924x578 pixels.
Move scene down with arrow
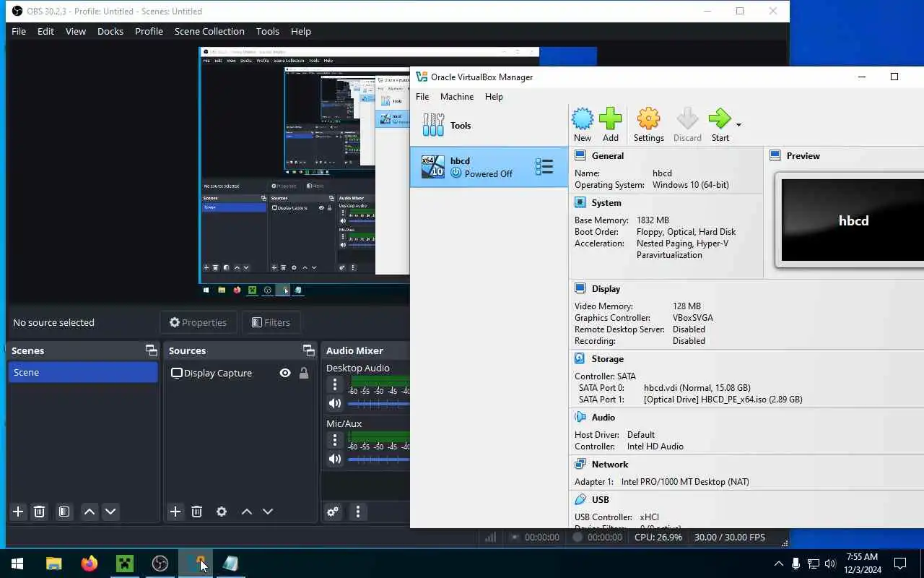click(x=110, y=512)
